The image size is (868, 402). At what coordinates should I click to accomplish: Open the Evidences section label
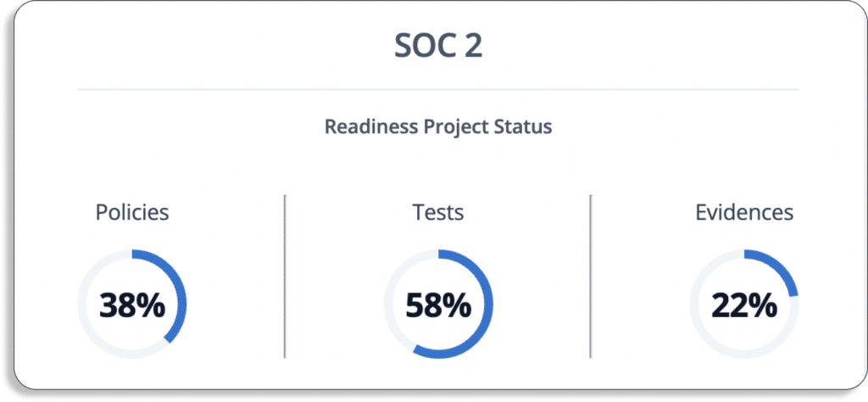[744, 213]
